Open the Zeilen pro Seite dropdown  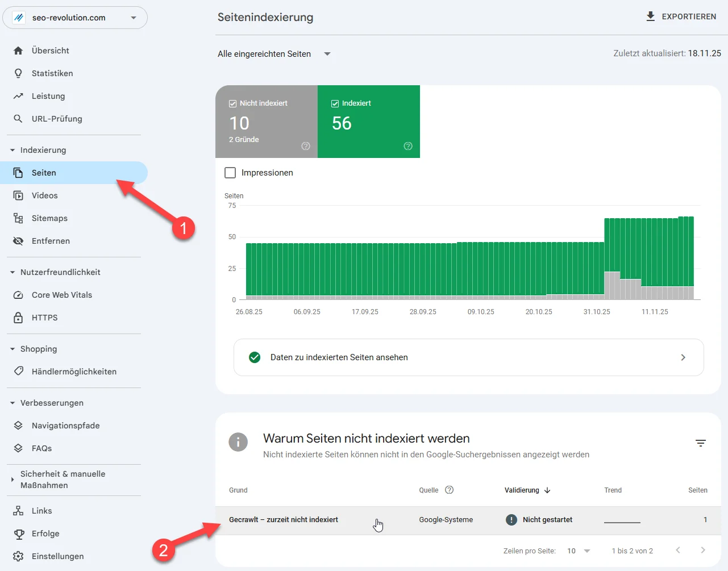pos(578,551)
